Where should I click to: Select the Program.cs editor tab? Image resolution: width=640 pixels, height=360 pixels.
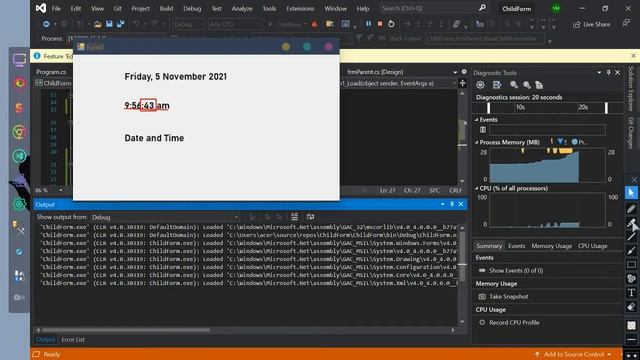click(51, 72)
